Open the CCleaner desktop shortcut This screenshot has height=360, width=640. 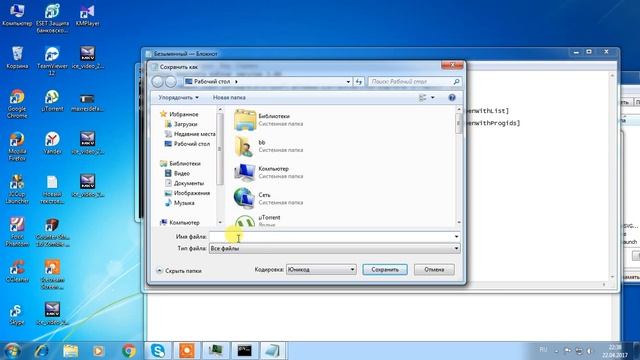click(17, 271)
